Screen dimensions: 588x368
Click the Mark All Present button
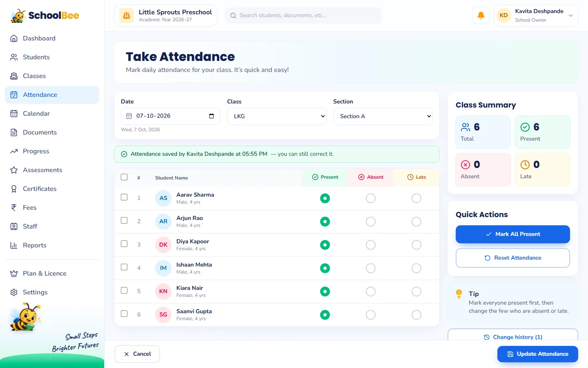coord(513,234)
